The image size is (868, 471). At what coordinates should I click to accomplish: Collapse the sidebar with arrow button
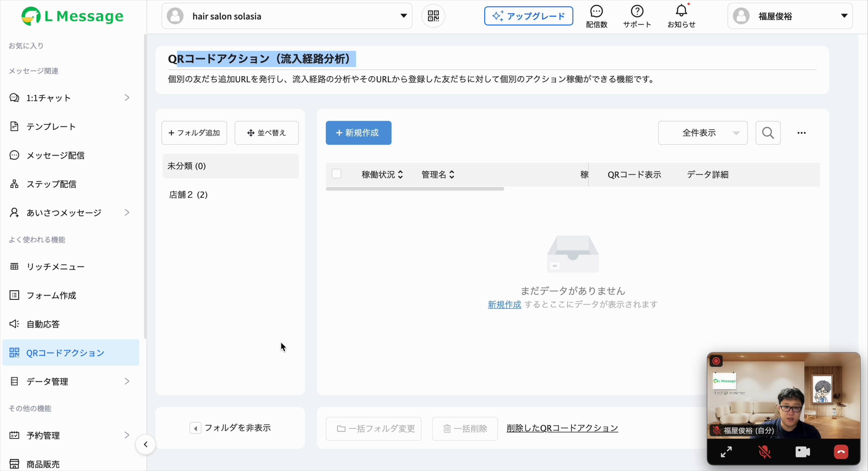(145, 444)
